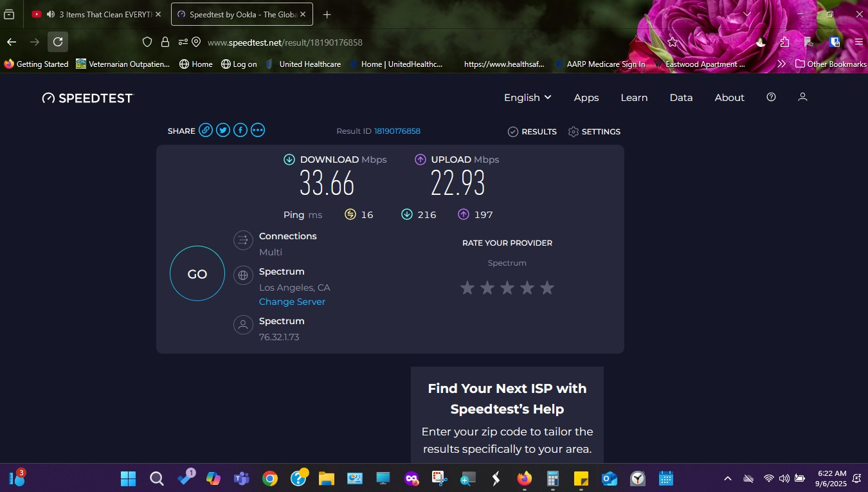Copy the result link via the Share link icon
868x492 pixels.
[206, 131]
